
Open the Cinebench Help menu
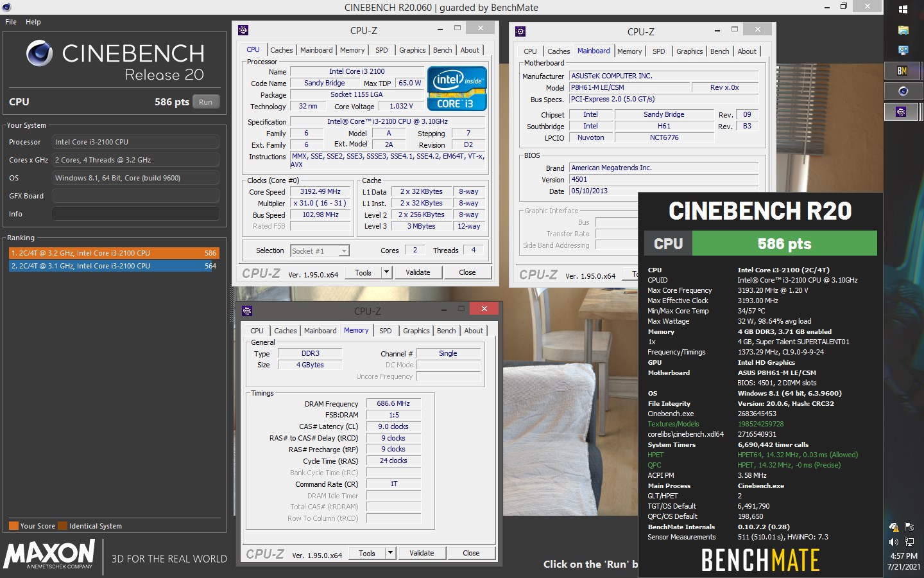pyautogui.click(x=33, y=22)
